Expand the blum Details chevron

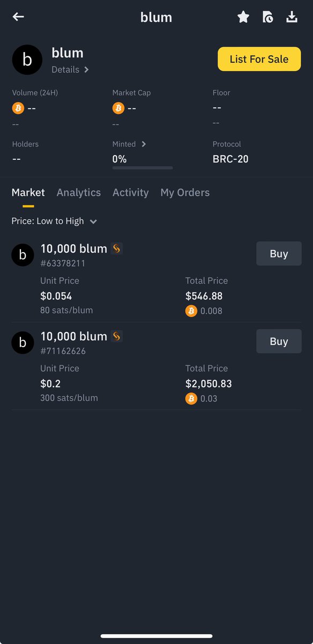(x=86, y=70)
